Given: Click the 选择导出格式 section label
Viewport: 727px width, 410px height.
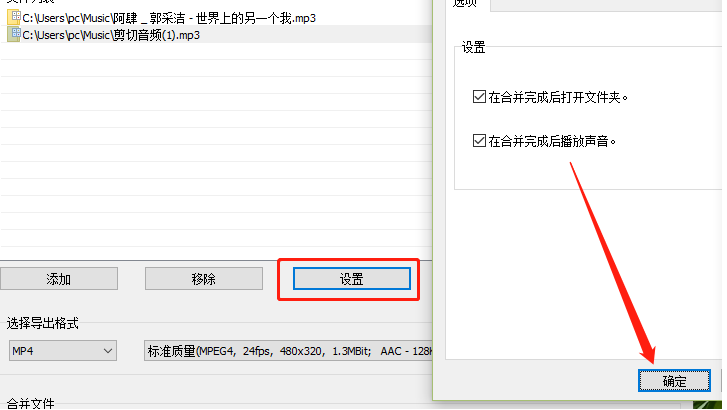Looking at the screenshot, I should pyautogui.click(x=42, y=323).
